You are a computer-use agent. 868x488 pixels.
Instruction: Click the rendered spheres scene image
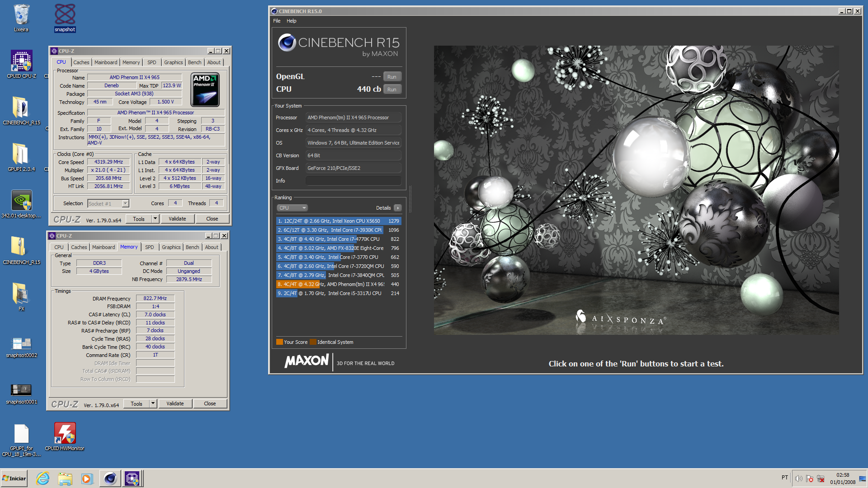pyautogui.click(x=637, y=190)
